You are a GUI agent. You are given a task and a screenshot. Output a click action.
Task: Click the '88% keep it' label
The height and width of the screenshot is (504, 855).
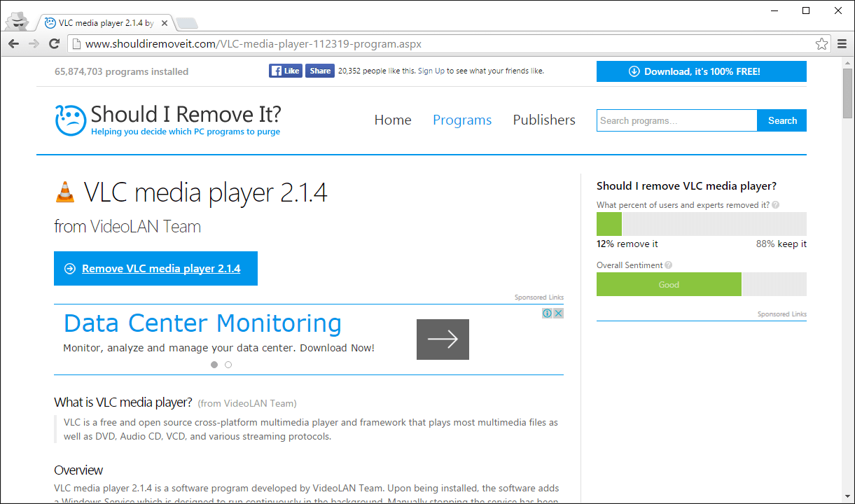pyautogui.click(x=781, y=244)
